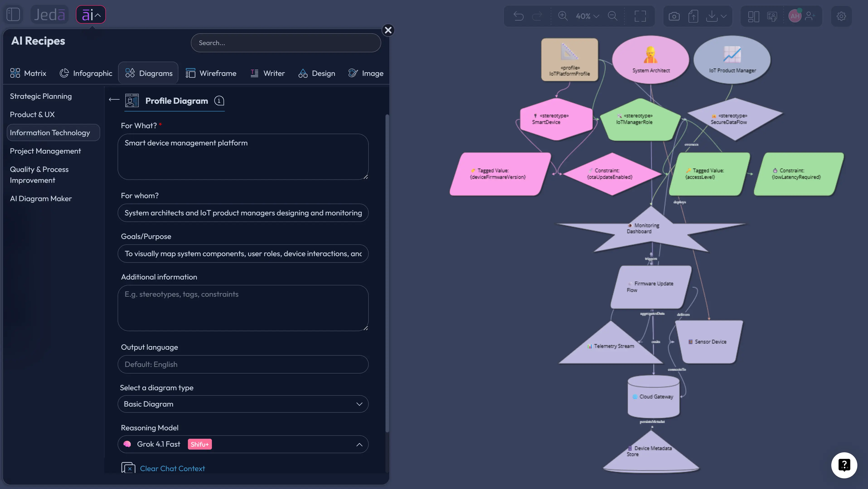This screenshot has width=868, height=489.
Task: Click the form panel scrollbar
Action: (x=387, y=273)
